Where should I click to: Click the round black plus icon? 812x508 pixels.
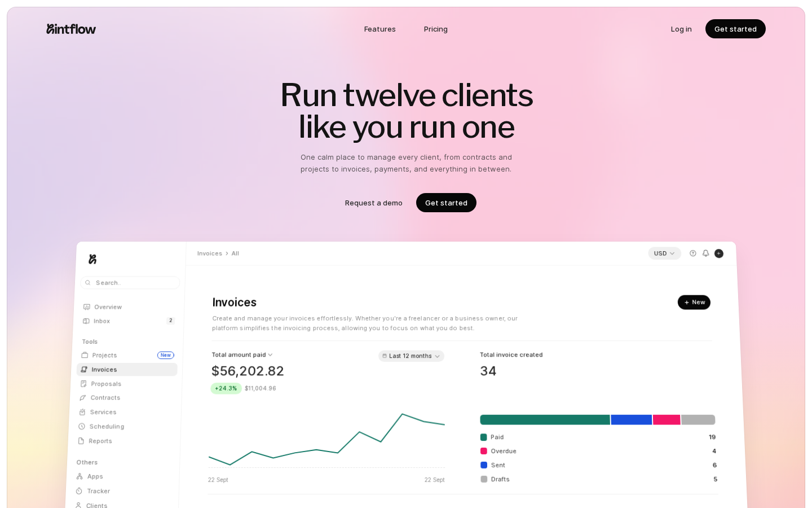pos(719,253)
